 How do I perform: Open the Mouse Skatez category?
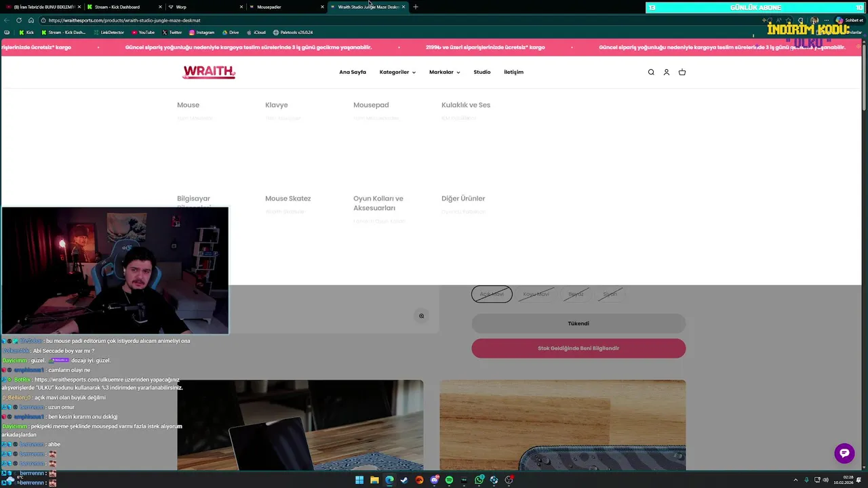click(x=288, y=199)
